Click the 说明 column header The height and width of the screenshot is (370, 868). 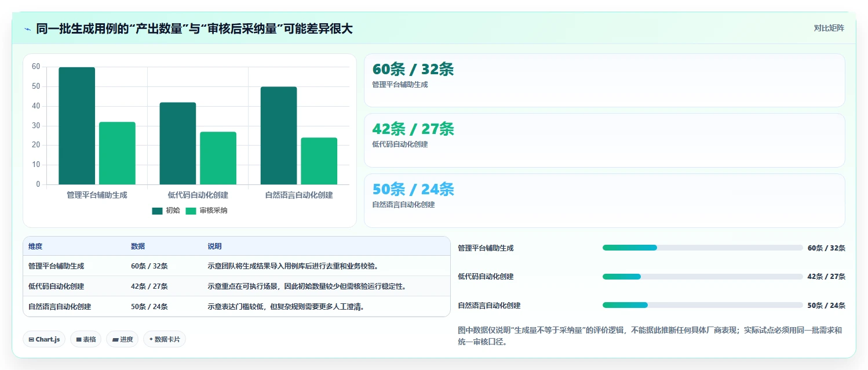tap(214, 246)
